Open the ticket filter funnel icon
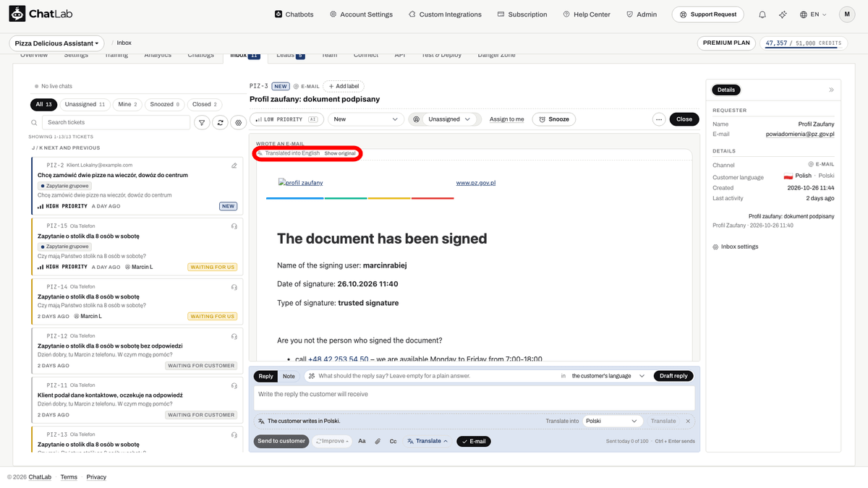 pyautogui.click(x=202, y=123)
